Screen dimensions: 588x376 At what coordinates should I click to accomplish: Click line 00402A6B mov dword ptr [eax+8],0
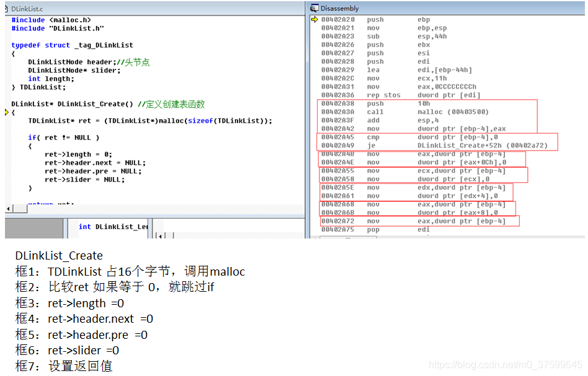(x=409, y=212)
